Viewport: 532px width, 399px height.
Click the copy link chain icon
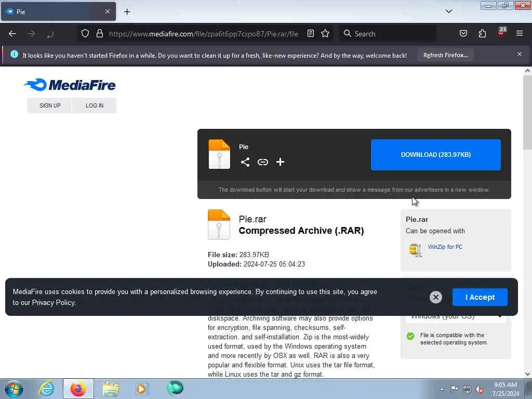(262, 162)
